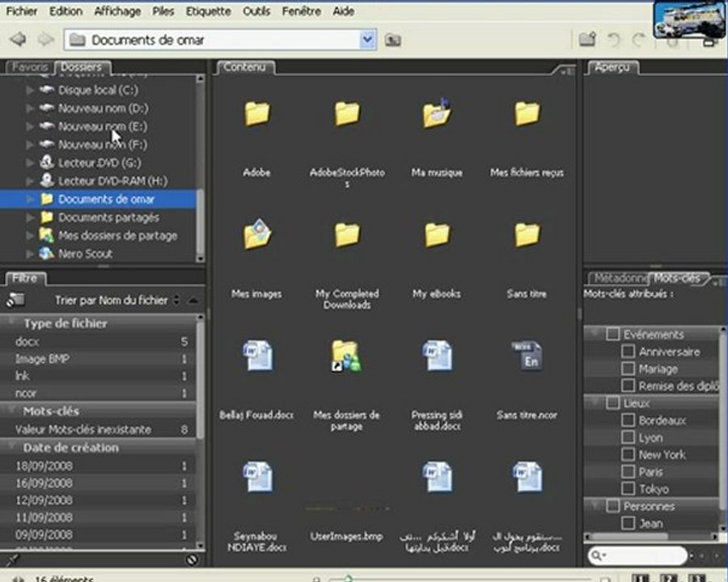
Task: Go back with the back arrow
Action: (18, 40)
